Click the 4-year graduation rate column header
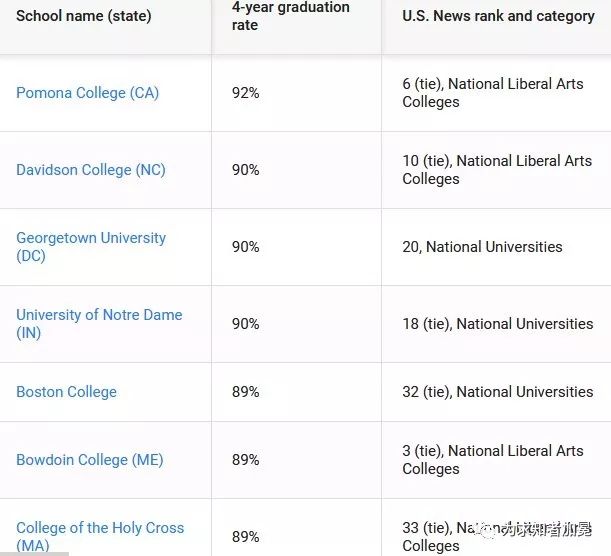This screenshot has height=556, width=611. tap(290, 16)
